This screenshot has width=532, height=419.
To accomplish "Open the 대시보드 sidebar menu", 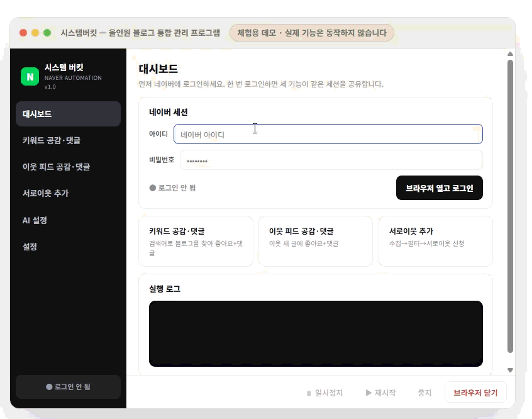I will point(68,114).
